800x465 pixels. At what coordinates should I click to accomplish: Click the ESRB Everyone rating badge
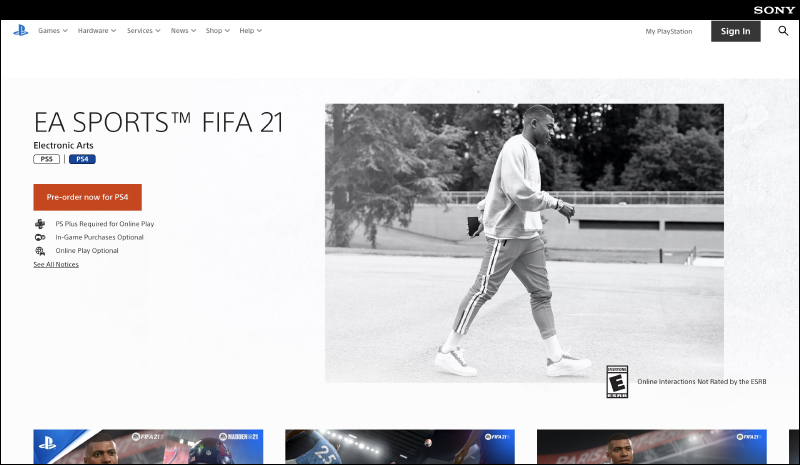(618, 381)
